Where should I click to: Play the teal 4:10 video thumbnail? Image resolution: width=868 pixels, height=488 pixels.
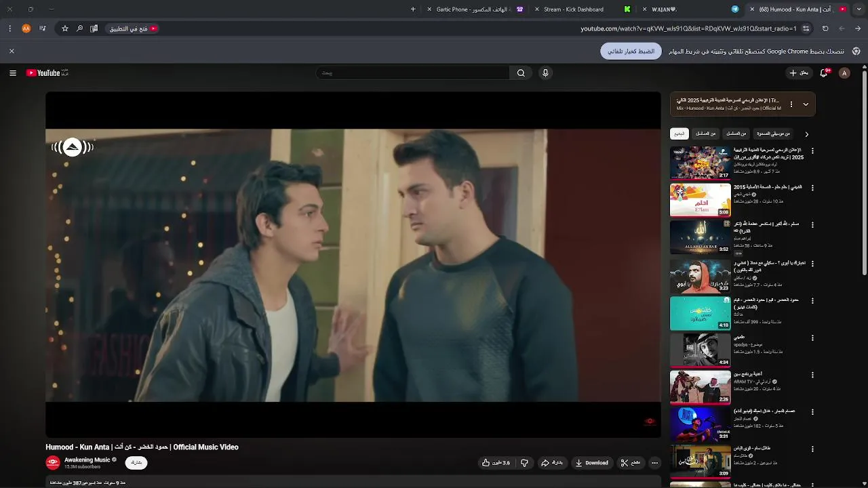[701, 313]
